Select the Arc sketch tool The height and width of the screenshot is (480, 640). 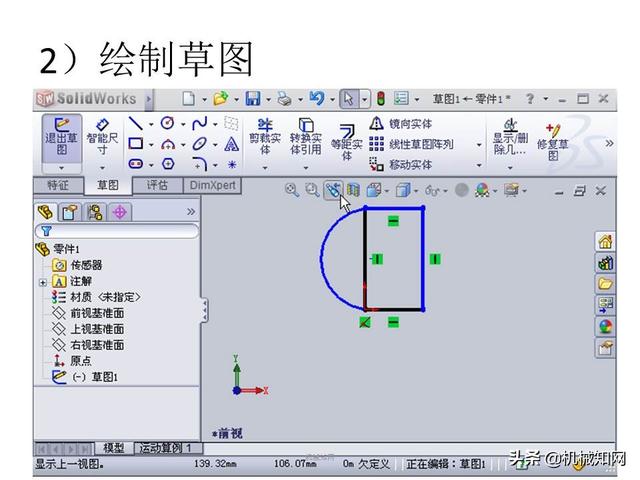168,144
